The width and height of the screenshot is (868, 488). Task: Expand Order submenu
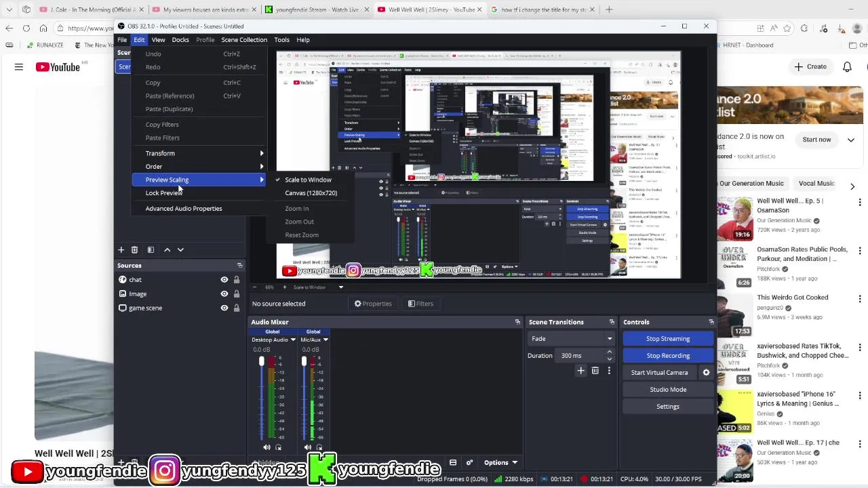click(x=199, y=167)
